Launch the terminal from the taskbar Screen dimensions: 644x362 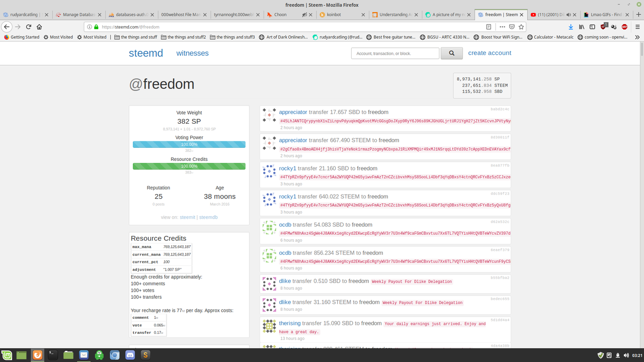(52, 355)
